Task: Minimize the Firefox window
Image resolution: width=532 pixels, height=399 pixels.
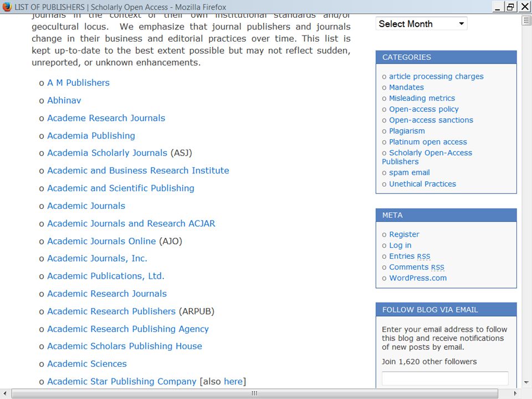Action: [498, 7]
